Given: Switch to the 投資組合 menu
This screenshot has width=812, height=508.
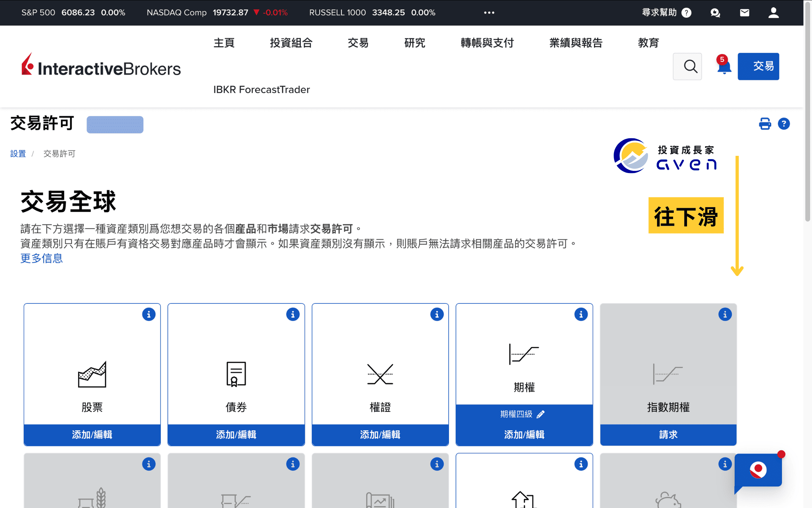Looking at the screenshot, I should click(x=291, y=43).
